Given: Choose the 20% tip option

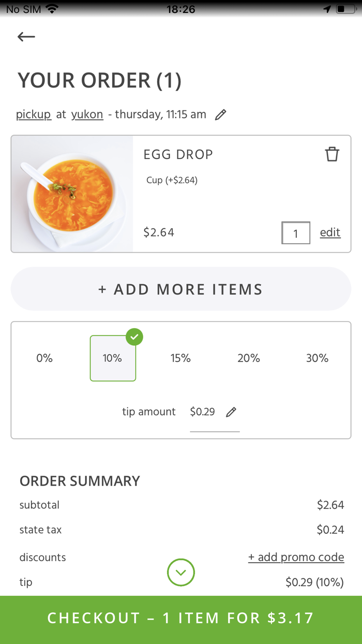Looking at the screenshot, I should click(249, 358).
